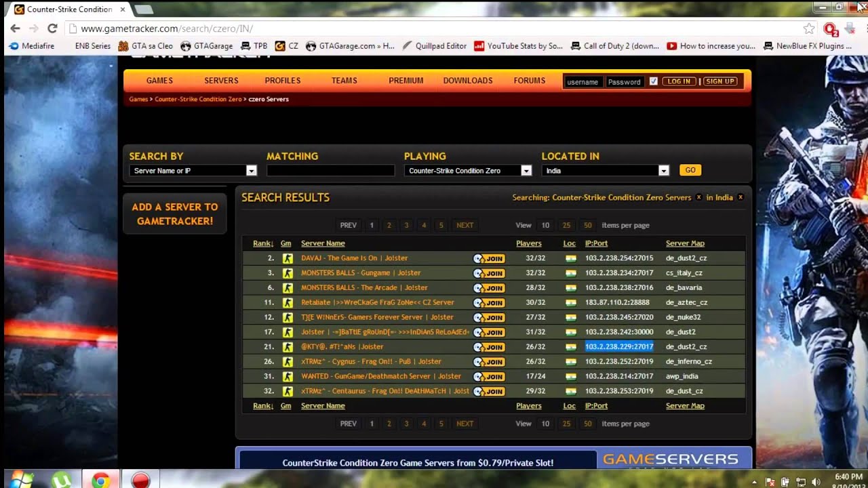Sort by the top Server Map header
868x488 pixels.
[x=685, y=243]
